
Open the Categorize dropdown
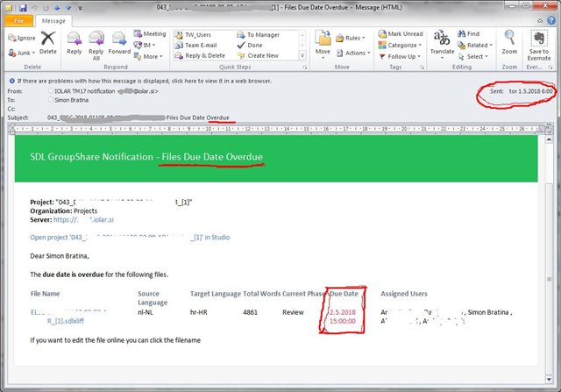pyautogui.click(x=400, y=45)
